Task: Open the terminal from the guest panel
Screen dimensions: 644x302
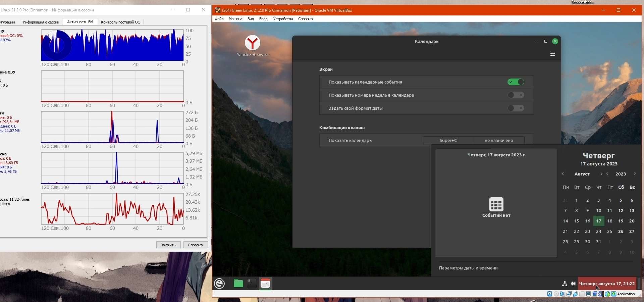Action: 252,284
